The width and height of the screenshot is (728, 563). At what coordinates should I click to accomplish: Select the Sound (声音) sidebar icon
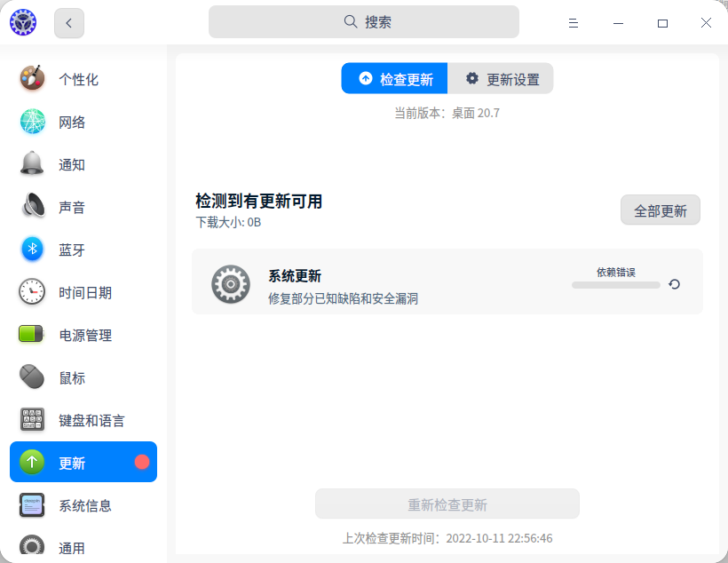[31, 206]
